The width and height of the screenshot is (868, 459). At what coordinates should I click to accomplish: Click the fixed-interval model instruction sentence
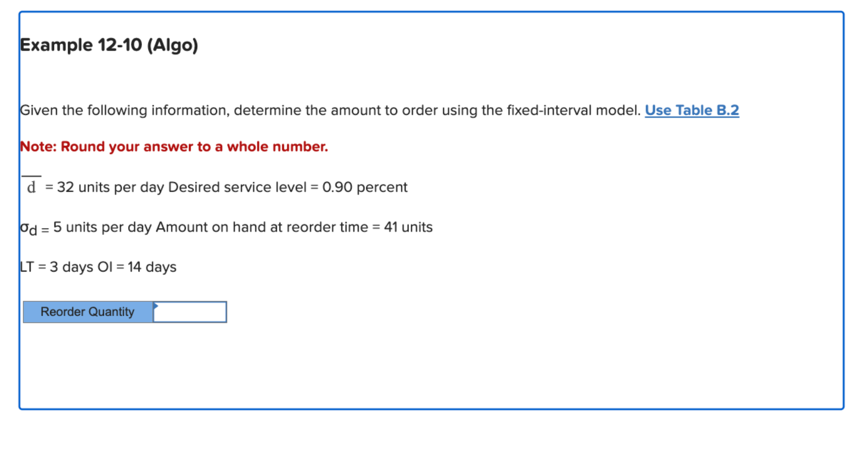coord(328,111)
